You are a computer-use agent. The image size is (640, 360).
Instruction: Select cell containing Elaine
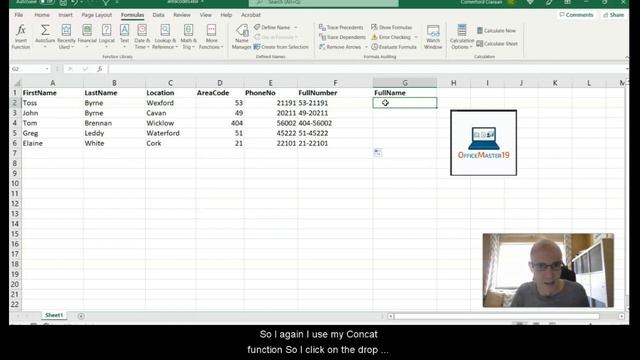52,143
